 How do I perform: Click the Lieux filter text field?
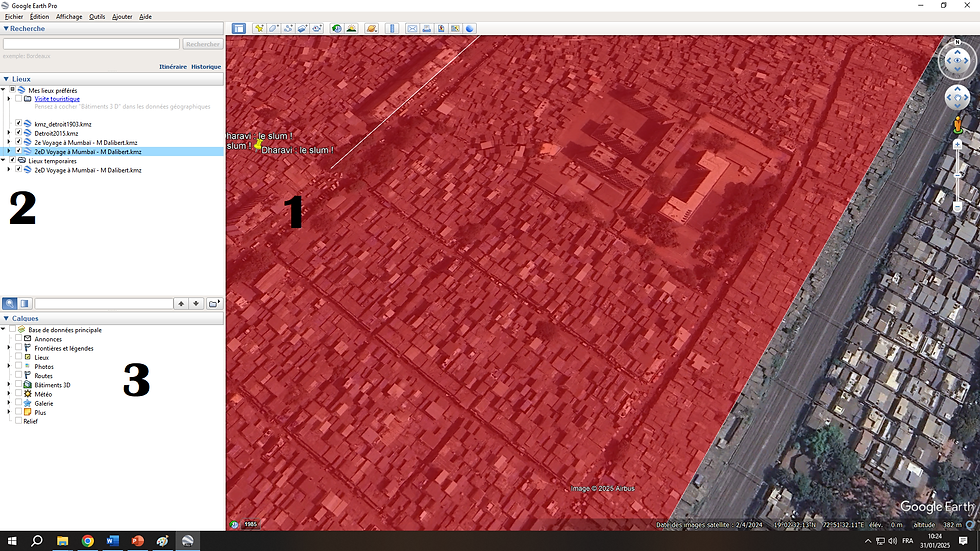click(x=104, y=303)
